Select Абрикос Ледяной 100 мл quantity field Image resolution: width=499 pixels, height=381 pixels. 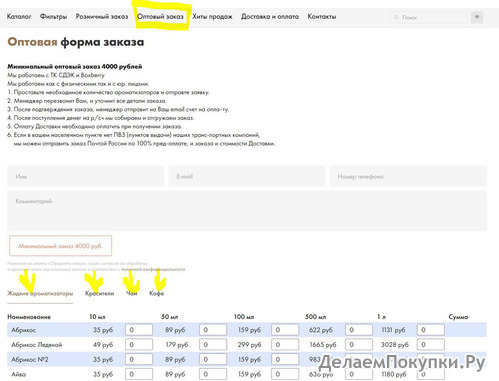(x=285, y=344)
